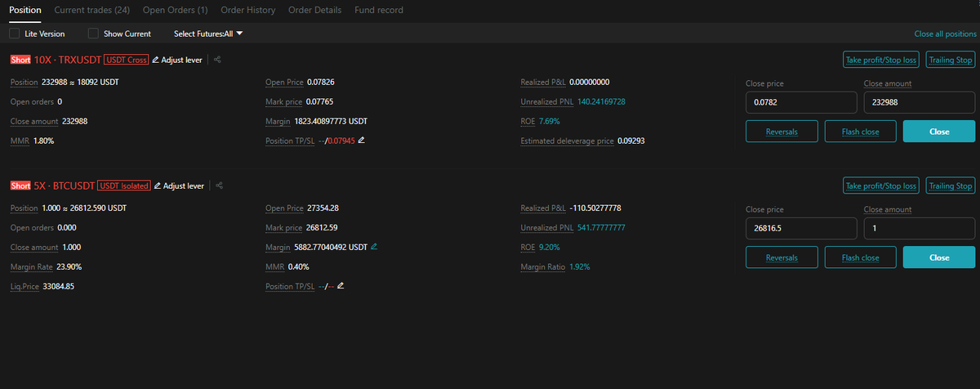This screenshot has height=389, width=980.
Task: Click the Close all positions link
Action: [x=945, y=34]
